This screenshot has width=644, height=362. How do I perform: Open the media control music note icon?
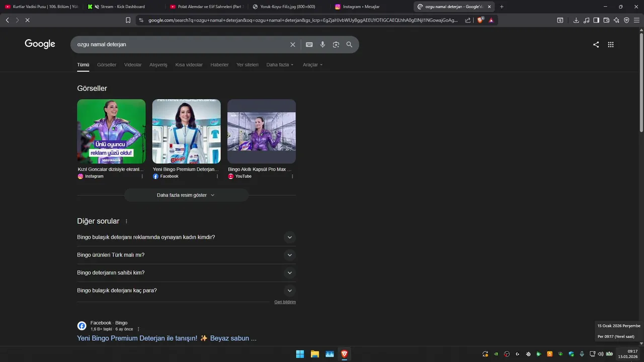[x=586, y=20]
